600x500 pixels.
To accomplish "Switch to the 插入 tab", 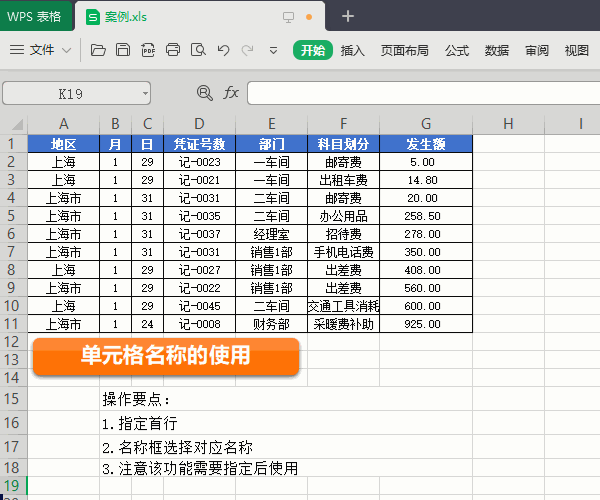I will (x=352, y=50).
